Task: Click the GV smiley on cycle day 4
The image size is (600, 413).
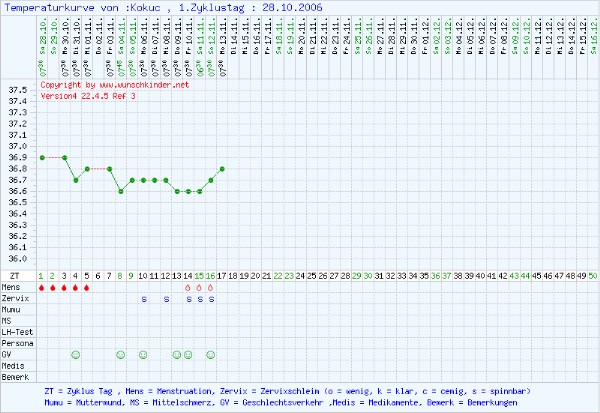Action: pos(76,354)
